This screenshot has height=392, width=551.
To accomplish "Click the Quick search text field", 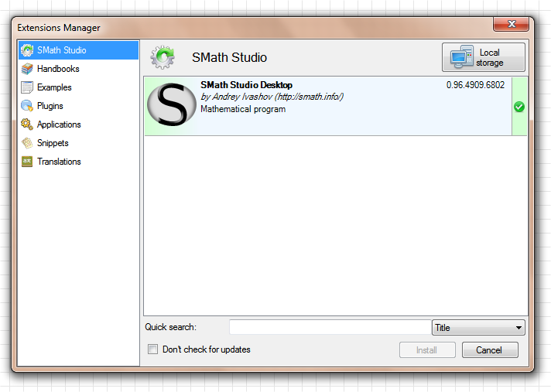I will pyautogui.click(x=329, y=328).
